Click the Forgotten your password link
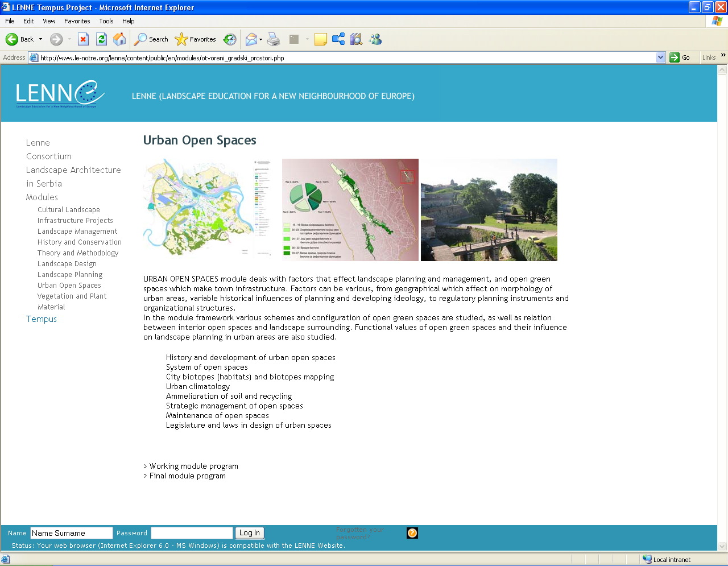This screenshot has height=566, width=728. [x=360, y=533]
